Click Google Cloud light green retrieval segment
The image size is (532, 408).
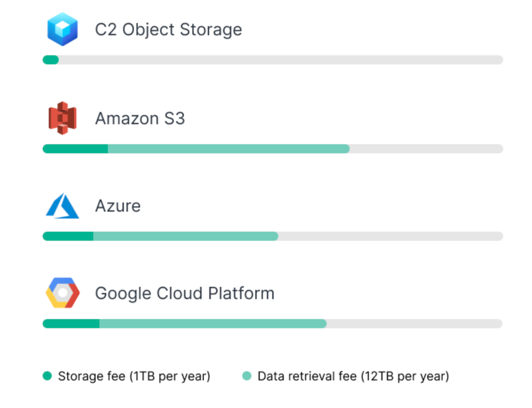213,324
